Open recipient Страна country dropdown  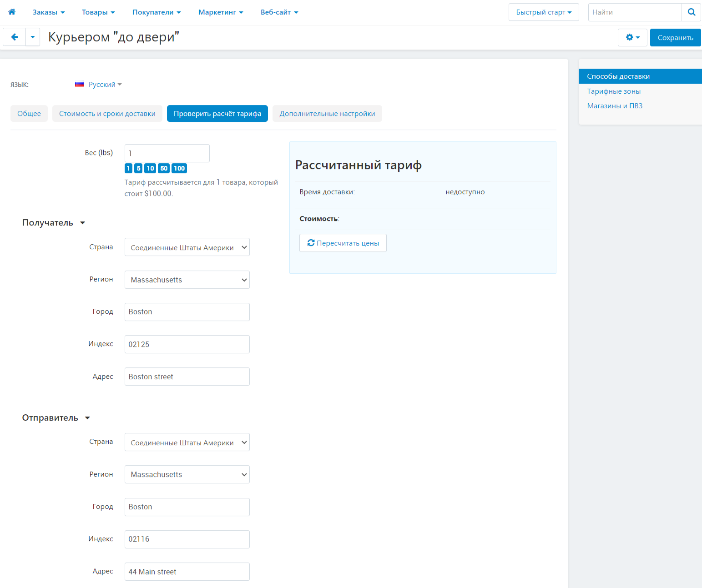click(x=187, y=247)
